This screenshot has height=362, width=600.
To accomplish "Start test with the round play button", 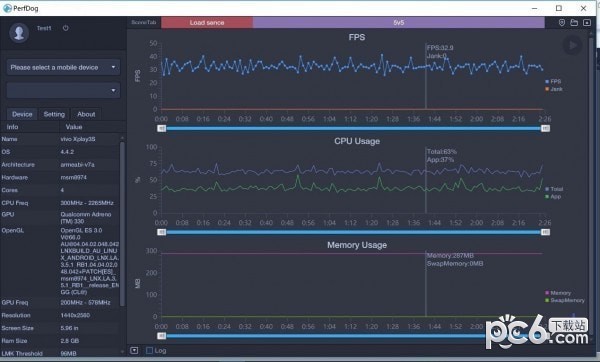I will [572, 45].
